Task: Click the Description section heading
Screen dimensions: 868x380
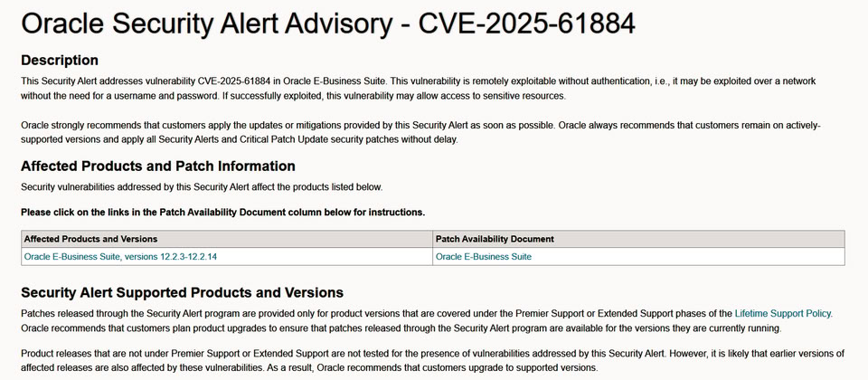Action: (x=60, y=61)
